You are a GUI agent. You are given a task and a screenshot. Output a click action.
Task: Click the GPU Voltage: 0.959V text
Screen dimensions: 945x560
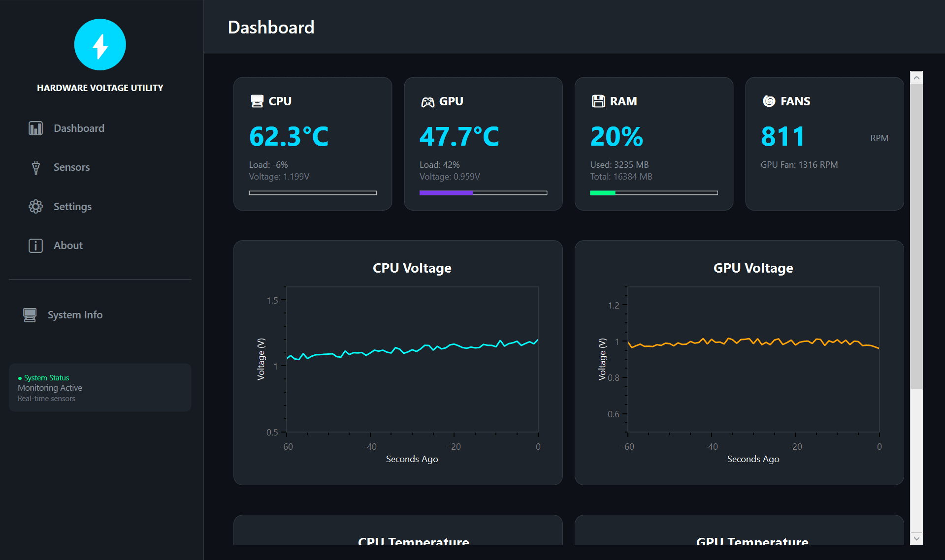click(450, 177)
